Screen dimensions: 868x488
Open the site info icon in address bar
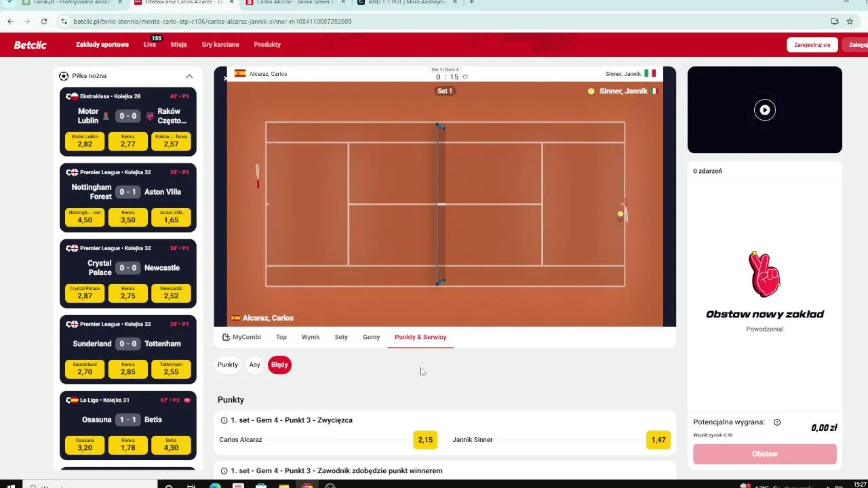pos(64,21)
